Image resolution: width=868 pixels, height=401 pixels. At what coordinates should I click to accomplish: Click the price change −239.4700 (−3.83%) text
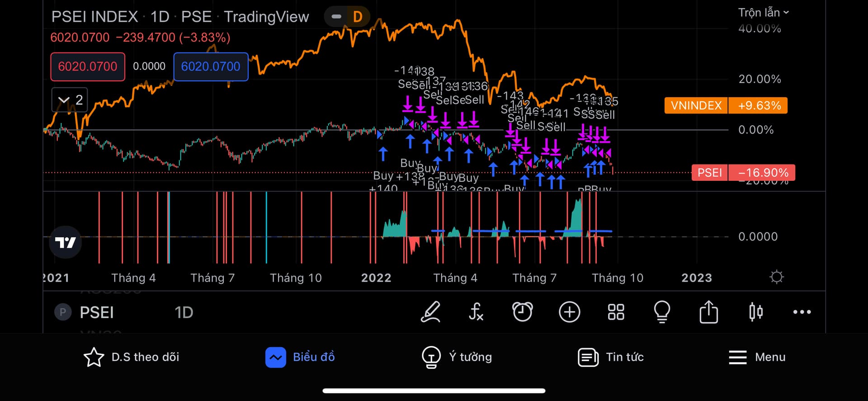click(173, 37)
